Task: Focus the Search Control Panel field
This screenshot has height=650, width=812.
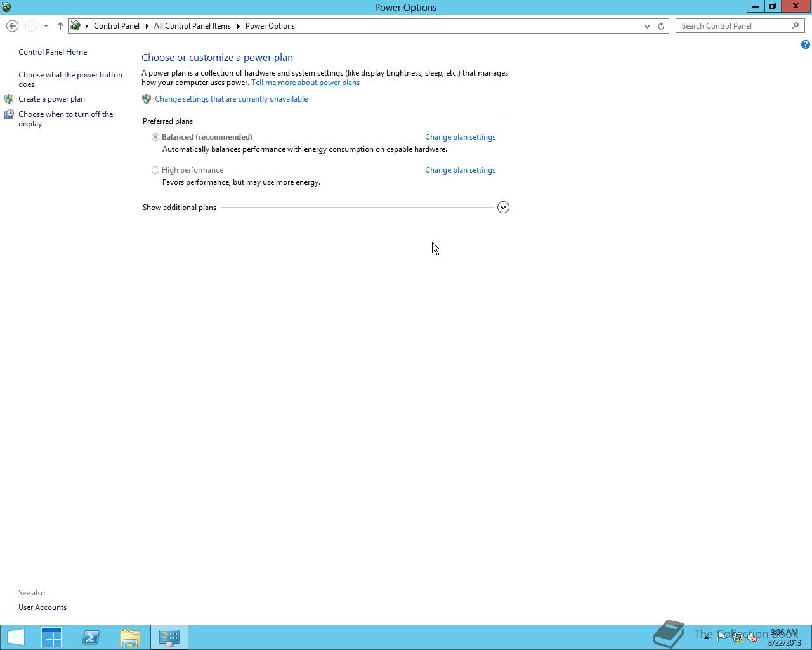Action: [740, 26]
